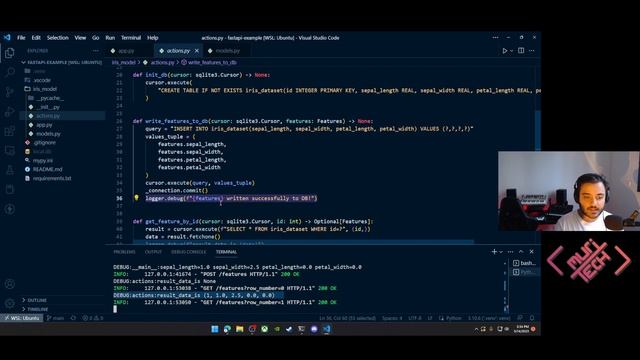Open Explorer views ellipsis menu
The width and height of the screenshot is (640, 360).
[96, 51]
